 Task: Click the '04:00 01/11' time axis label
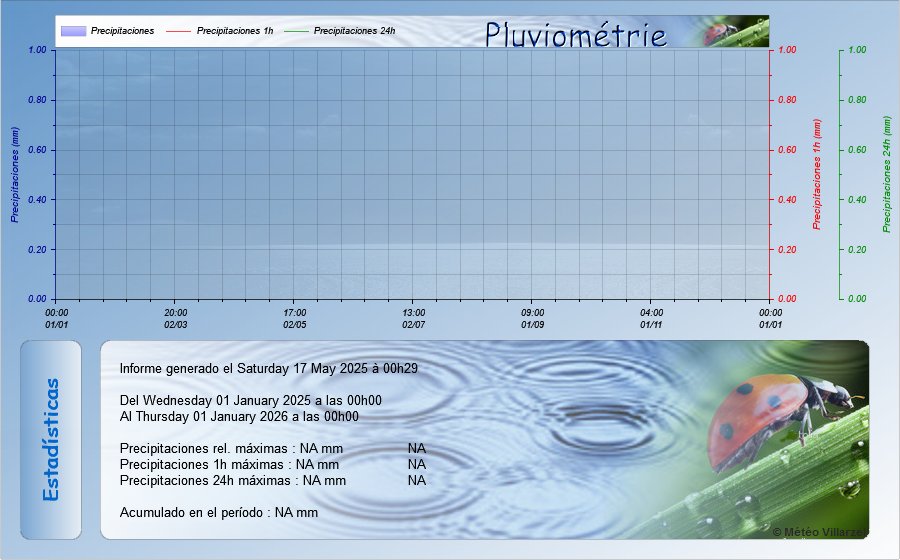tap(651, 318)
